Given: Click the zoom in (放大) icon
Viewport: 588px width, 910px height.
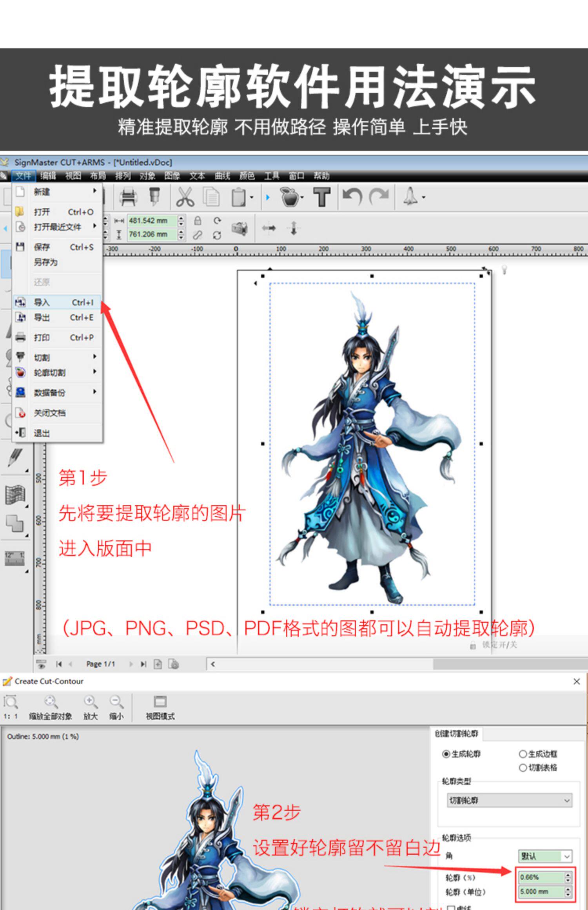Looking at the screenshot, I should pyautogui.click(x=91, y=707).
